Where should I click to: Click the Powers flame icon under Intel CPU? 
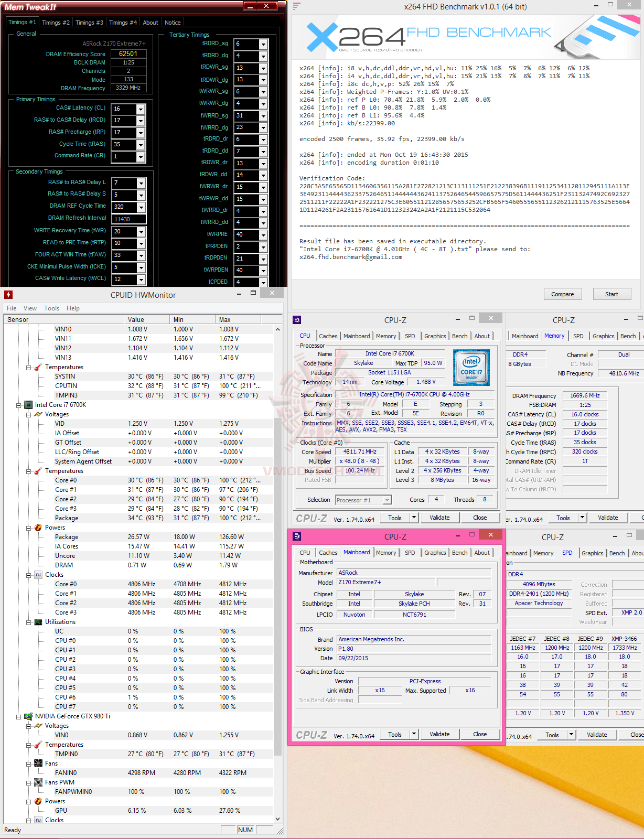[38, 528]
